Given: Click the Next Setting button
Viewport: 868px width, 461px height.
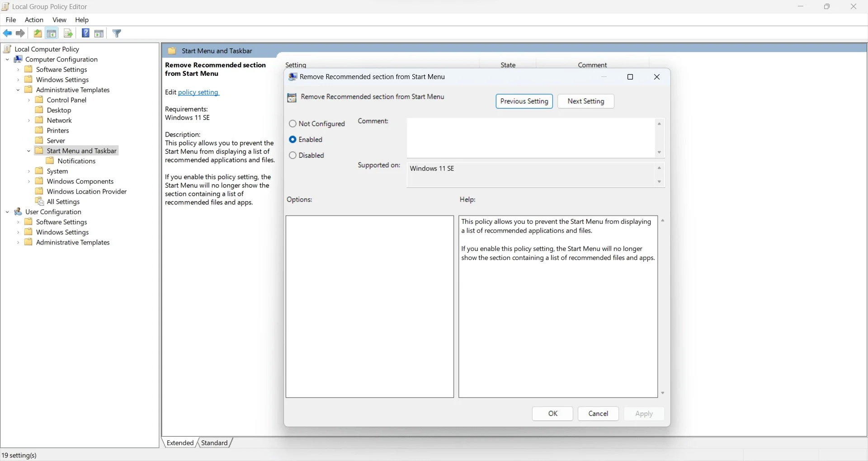Looking at the screenshot, I should coord(585,101).
